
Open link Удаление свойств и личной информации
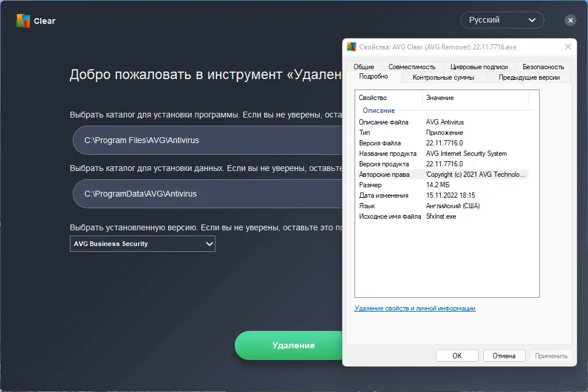coord(415,308)
